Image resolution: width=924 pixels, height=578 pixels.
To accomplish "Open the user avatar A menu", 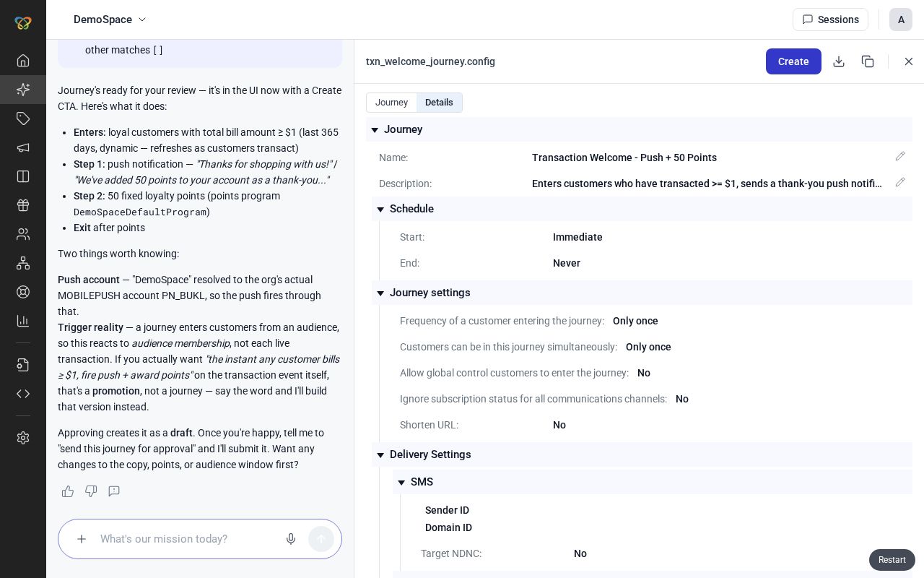I will [901, 20].
